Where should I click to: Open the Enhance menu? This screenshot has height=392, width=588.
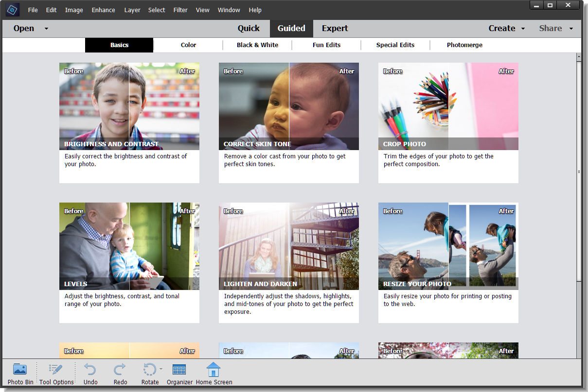[x=103, y=10]
